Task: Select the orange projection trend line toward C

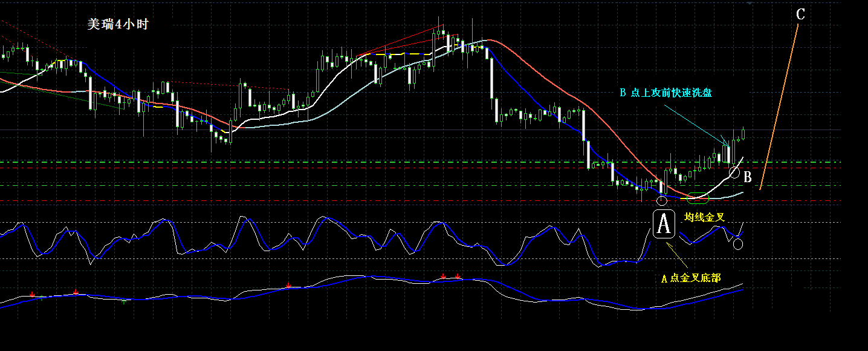Action: pos(779,107)
